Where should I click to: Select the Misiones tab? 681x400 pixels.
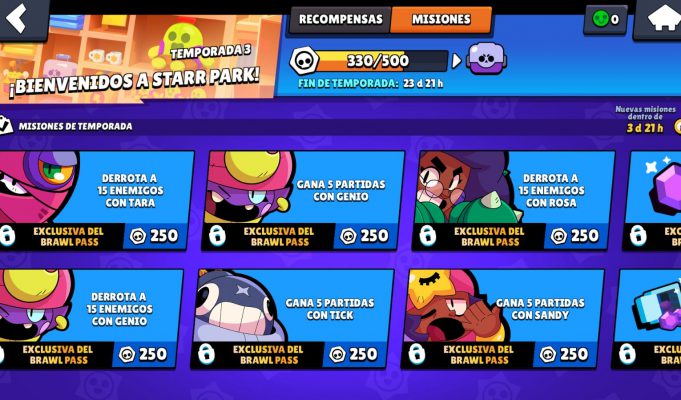pyautogui.click(x=441, y=20)
